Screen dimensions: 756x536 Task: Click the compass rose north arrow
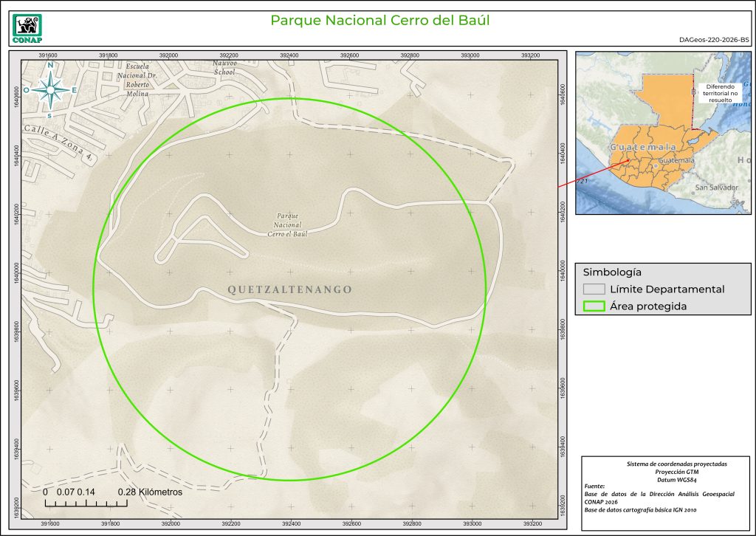pyautogui.click(x=50, y=90)
